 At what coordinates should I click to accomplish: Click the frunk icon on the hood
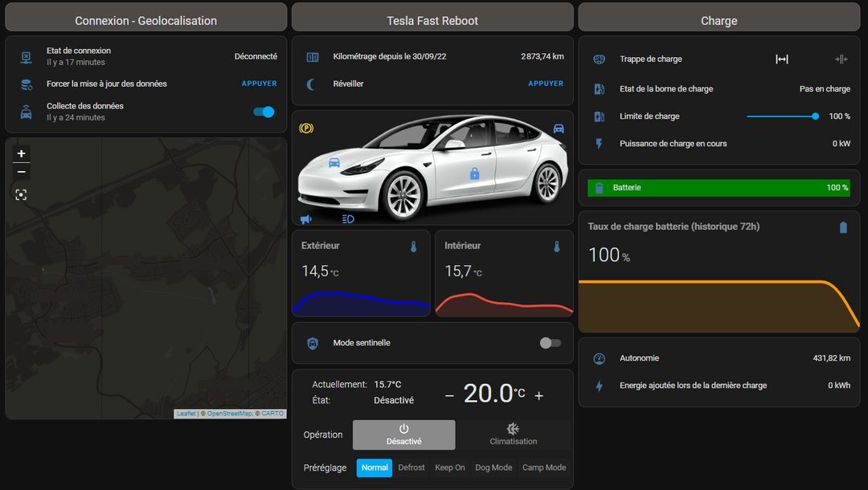[334, 162]
